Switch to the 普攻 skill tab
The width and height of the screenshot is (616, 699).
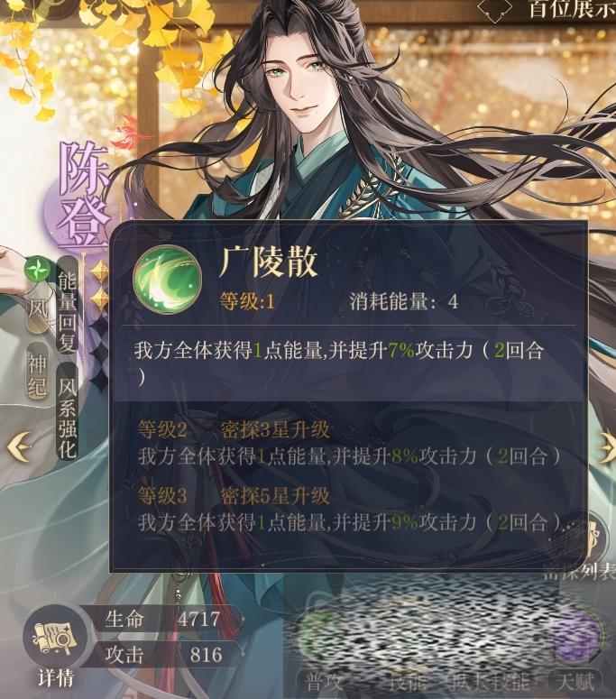click(x=323, y=682)
